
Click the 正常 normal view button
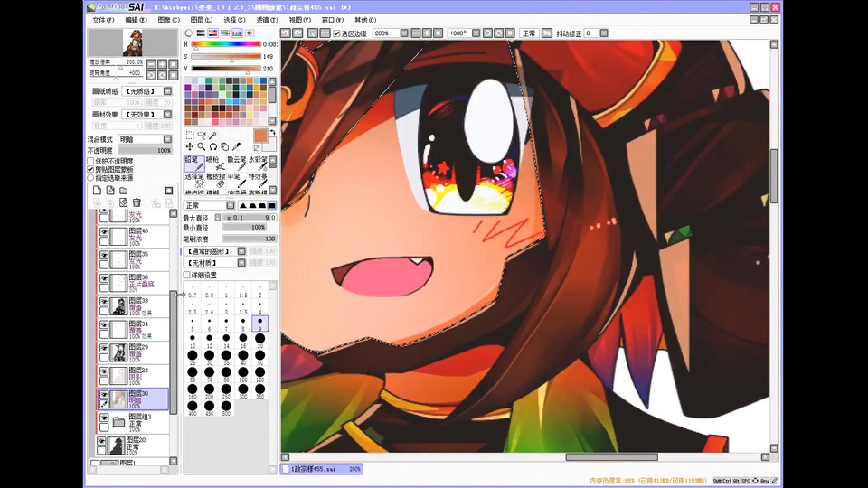(529, 33)
